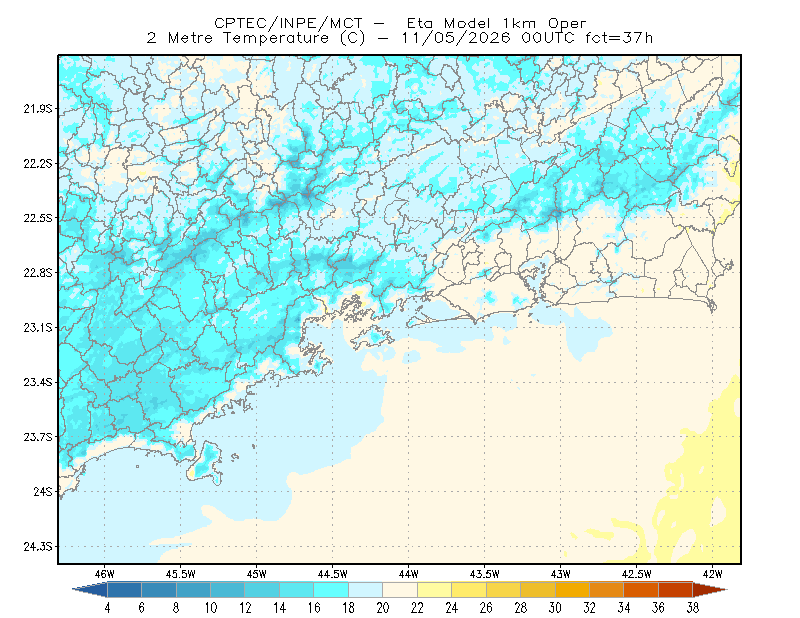The height and width of the screenshot is (618, 800).
Task: Click the 23.1S latitude axis label
Action: point(38,328)
